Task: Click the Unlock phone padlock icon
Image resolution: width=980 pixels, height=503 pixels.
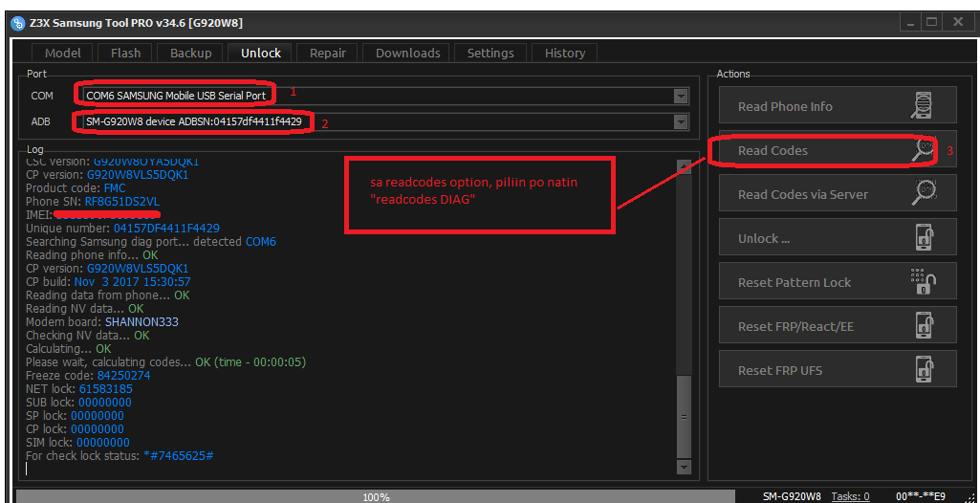Action: click(x=925, y=239)
